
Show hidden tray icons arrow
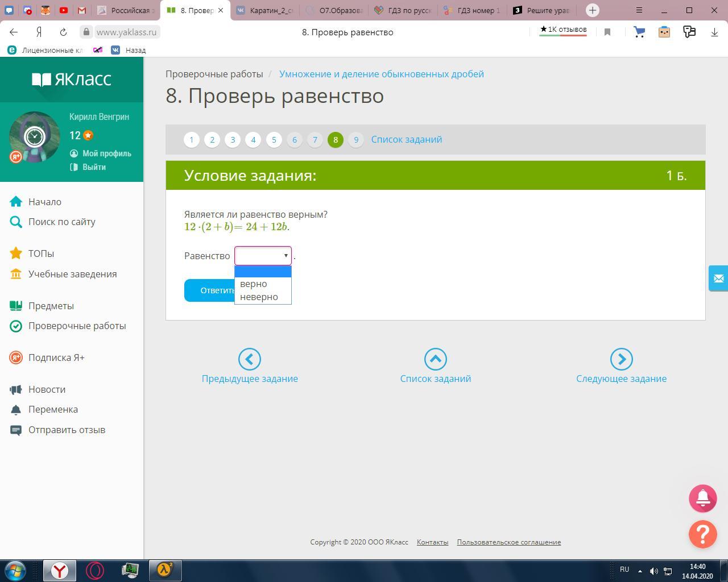640,571
